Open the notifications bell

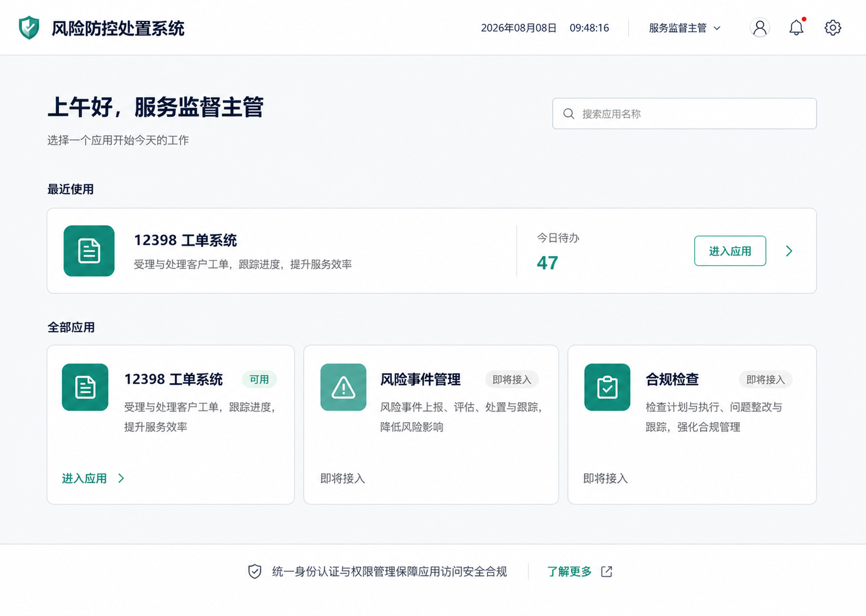click(796, 27)
